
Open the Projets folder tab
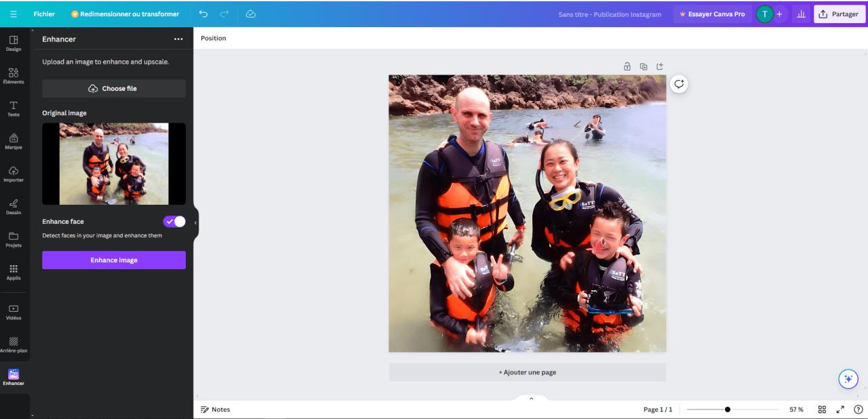coord(14,239)
